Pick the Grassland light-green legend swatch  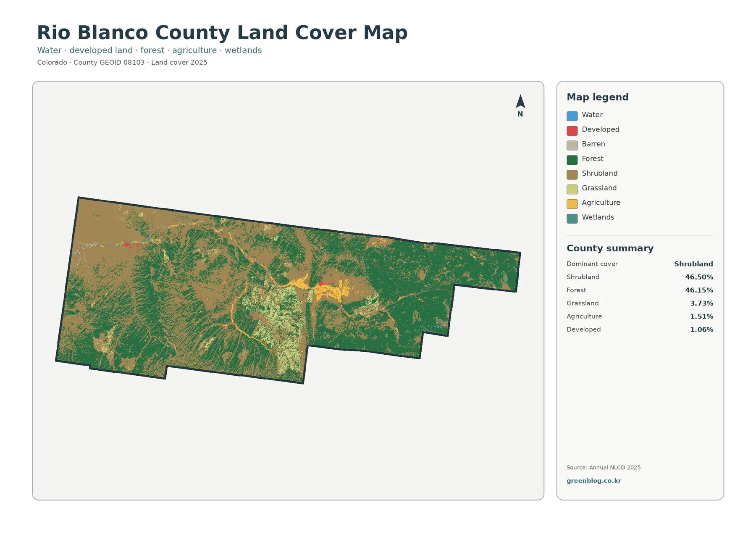click(572, 190)
